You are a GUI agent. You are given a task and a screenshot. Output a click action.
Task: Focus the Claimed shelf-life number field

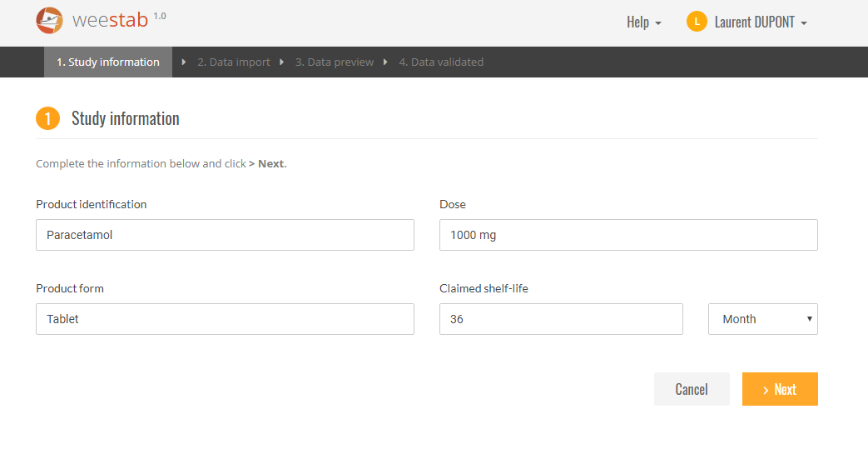561,319
